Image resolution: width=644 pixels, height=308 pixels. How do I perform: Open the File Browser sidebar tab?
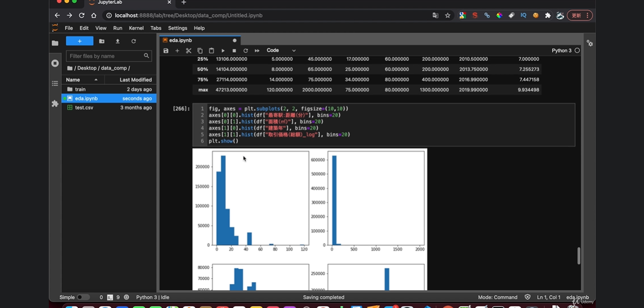[55, 43]
